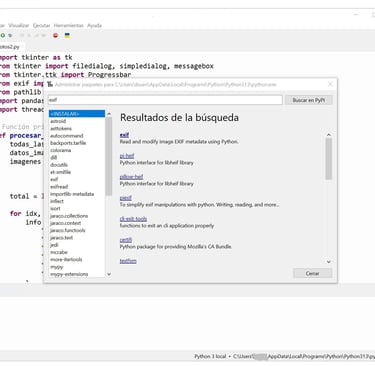Select jaraco.context in the packages list
Image resolution: width=375 pixels, height=366 pixels.
66,223
